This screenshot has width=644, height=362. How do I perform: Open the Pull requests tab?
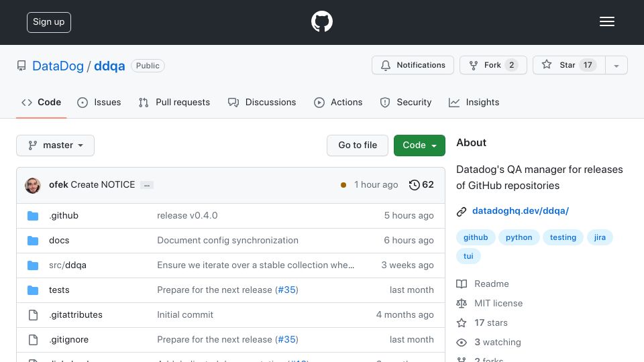coord(174,102)
